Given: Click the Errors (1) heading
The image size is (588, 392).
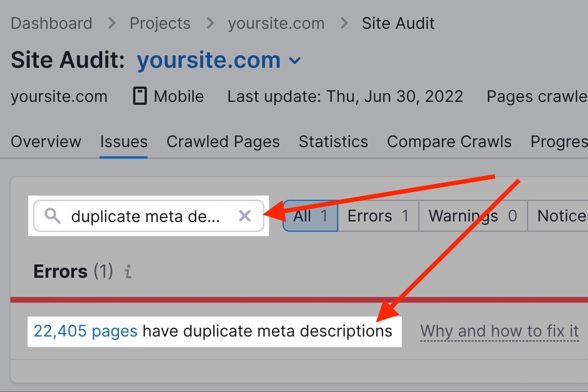Looking at the screenshot, I should (x=73, y=271).
